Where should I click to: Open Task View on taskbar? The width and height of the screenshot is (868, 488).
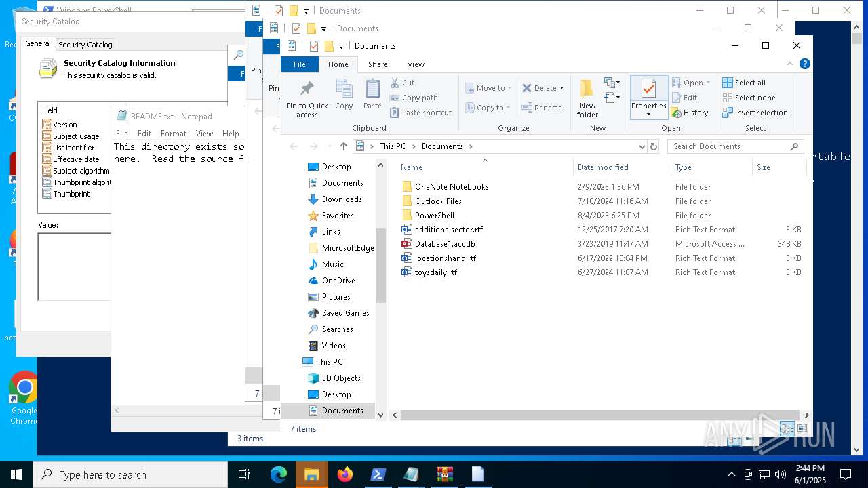point(245,474)
